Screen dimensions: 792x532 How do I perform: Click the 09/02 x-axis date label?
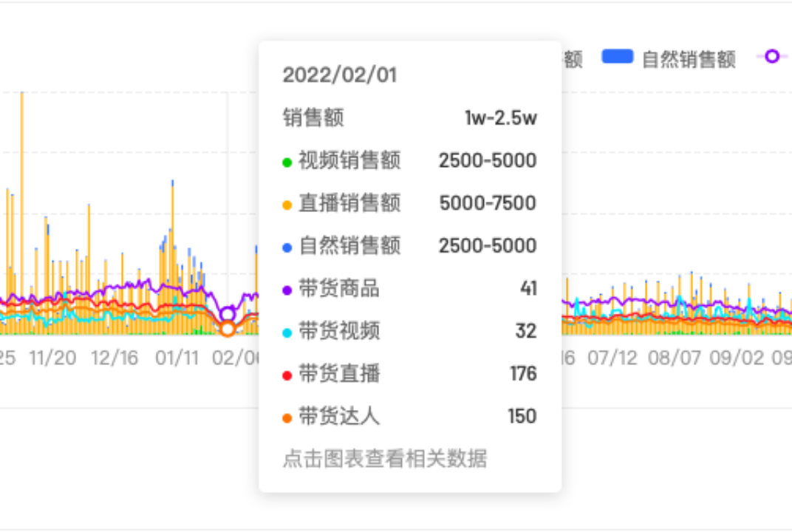tap(734, 358)
